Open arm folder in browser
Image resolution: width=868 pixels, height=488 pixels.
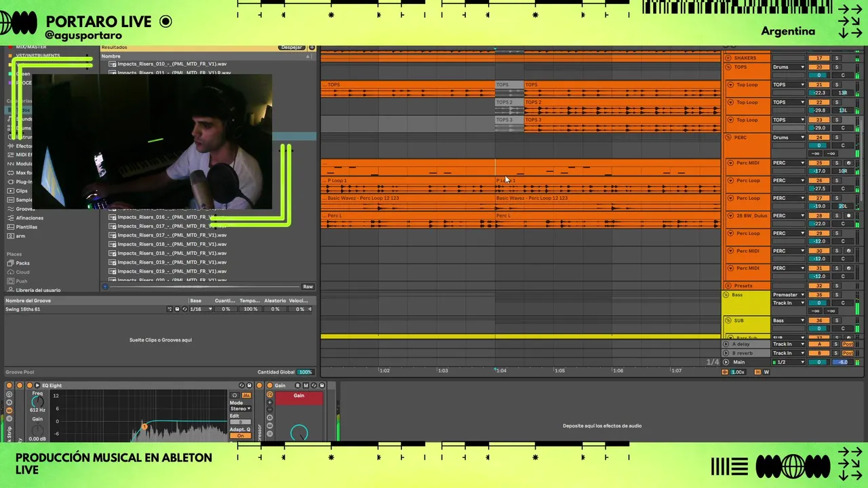click(x=20, y=236)
